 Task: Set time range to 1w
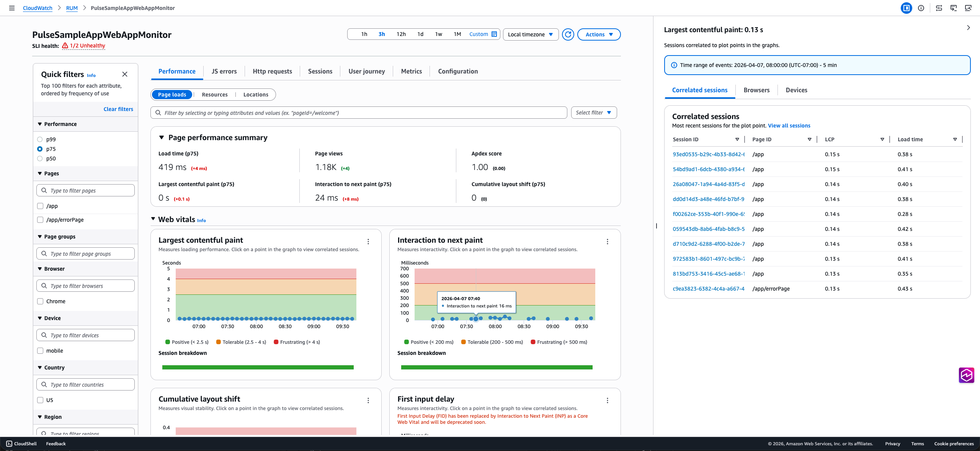(x=439, y=34)
